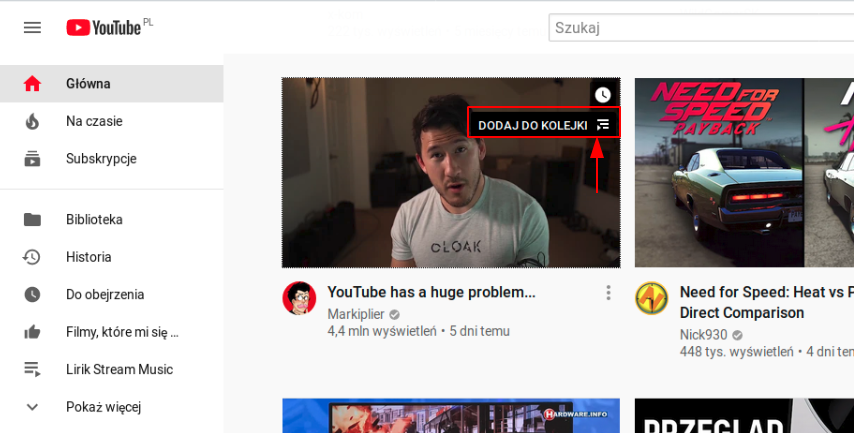The height and width of the screenshot is (433, 854).
Task: Open Do obejrzenia in sidebar
Action: [112, 294]
